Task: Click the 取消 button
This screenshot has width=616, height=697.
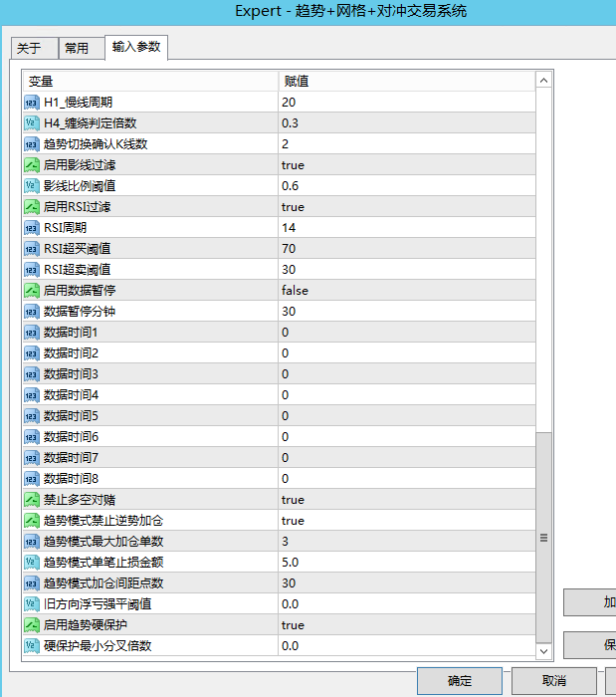Action: click(554, 680)
